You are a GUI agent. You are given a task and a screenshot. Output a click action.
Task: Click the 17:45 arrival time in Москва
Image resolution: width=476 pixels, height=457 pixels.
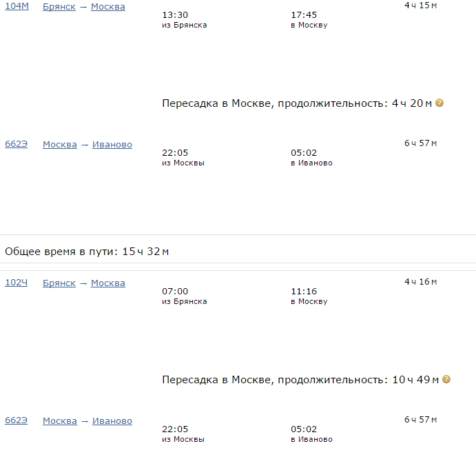[304, 14]
